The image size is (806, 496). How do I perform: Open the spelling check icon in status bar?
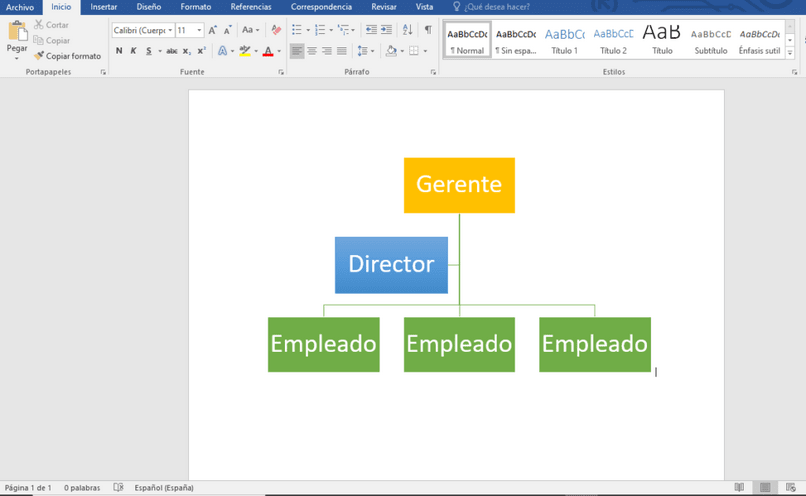point(118,487)
